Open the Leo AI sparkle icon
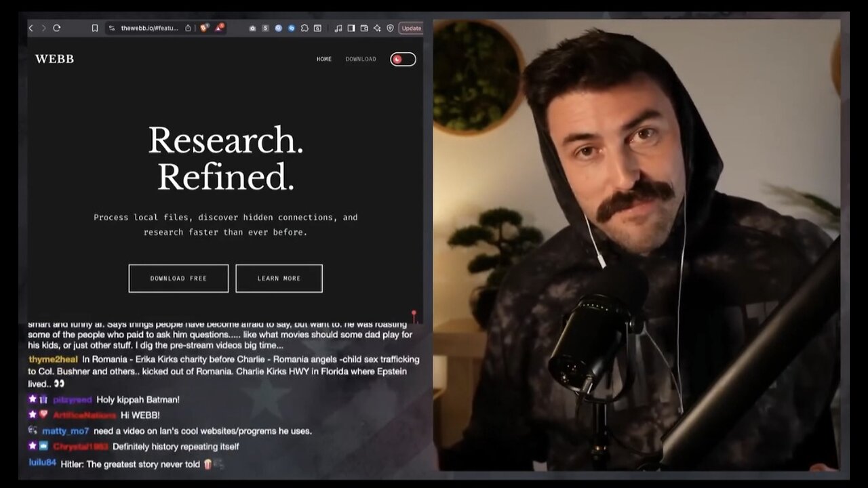Image resolution: width=868 pixels, height=488 pixels. (x=377, y=28)
